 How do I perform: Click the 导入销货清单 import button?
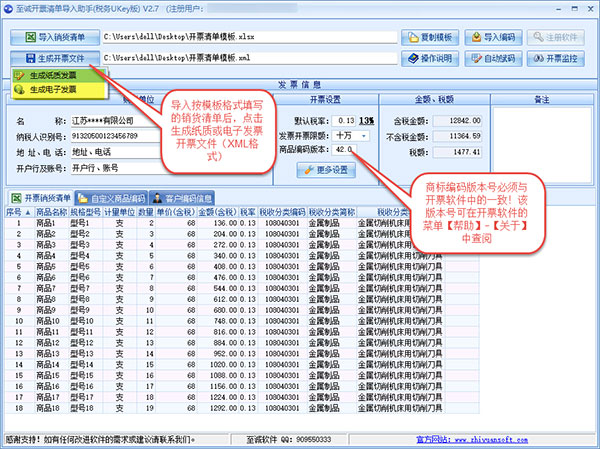pos(54,37)
